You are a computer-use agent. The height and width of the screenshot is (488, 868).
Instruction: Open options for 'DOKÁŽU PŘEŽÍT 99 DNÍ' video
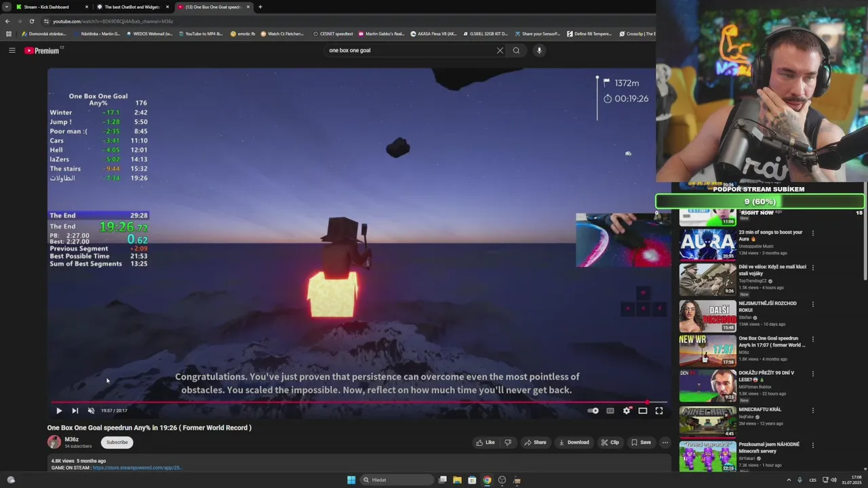(812, 374)
